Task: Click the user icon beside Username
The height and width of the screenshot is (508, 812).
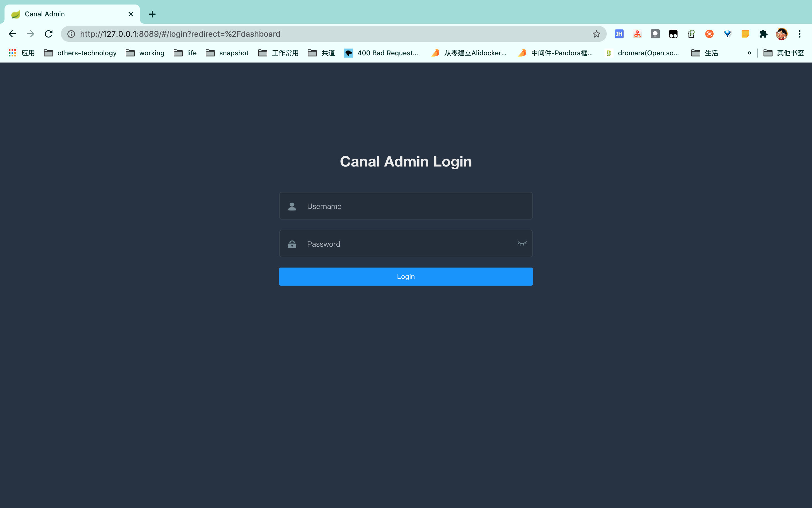Action: tap(292, 206)
